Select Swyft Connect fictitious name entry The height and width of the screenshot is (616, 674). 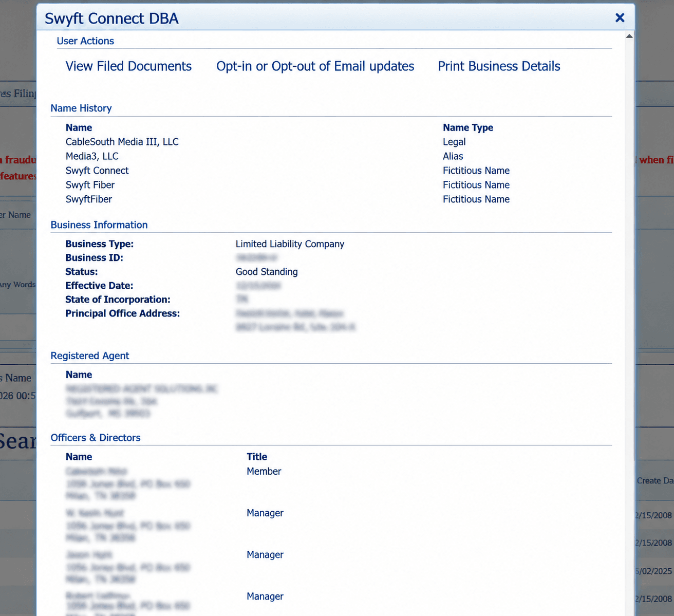[x=97, y=171]
